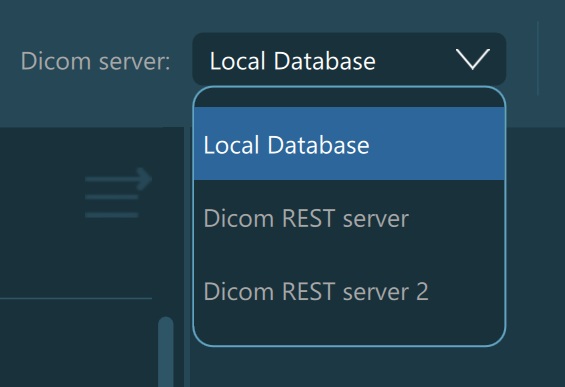565x387 pixels.
Task: Click the vertical scrollbar thumb on left panel
Action: pos(166,352)
